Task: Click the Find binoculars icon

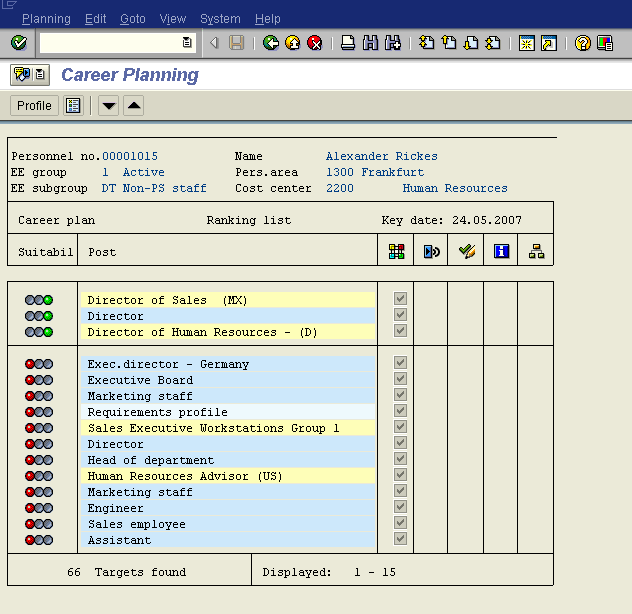Action: click(370, 42)
